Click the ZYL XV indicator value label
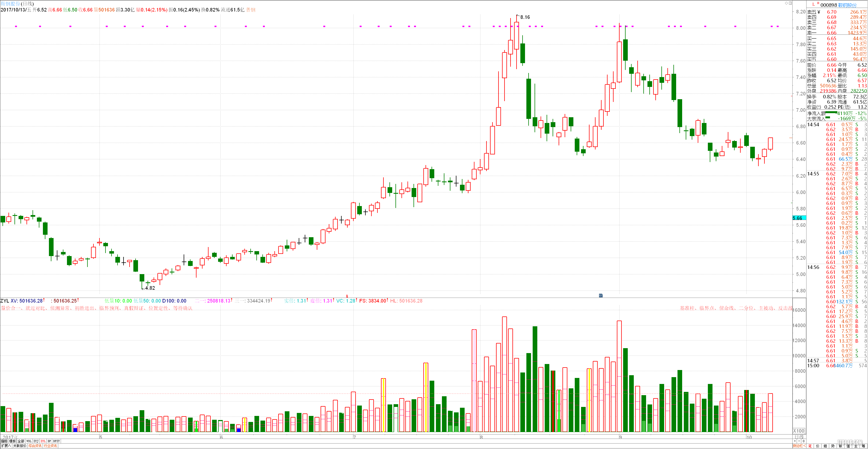Image resolution: width=868 pixels, height=449 pixels. coord(23,301)
